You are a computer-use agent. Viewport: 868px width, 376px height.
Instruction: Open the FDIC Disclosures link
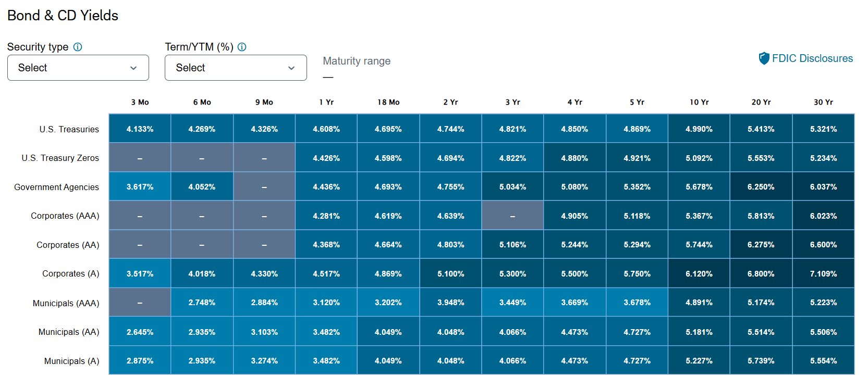click(812, 58)
